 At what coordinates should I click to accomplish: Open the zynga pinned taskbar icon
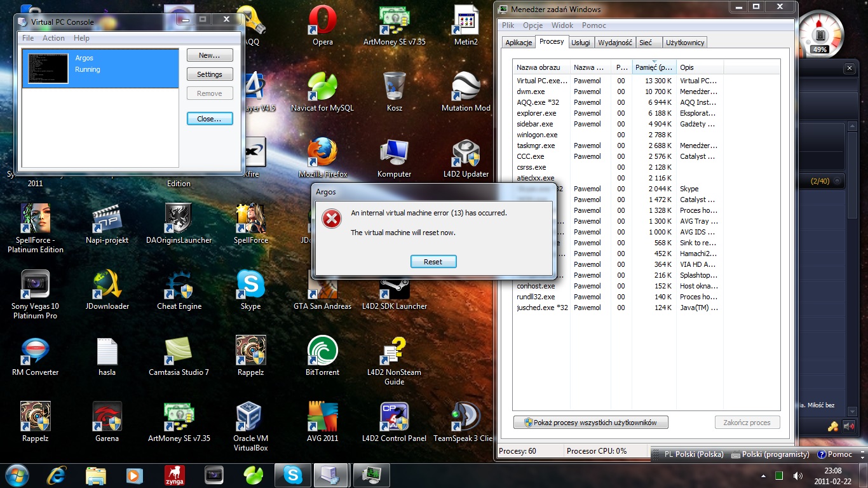175,475
